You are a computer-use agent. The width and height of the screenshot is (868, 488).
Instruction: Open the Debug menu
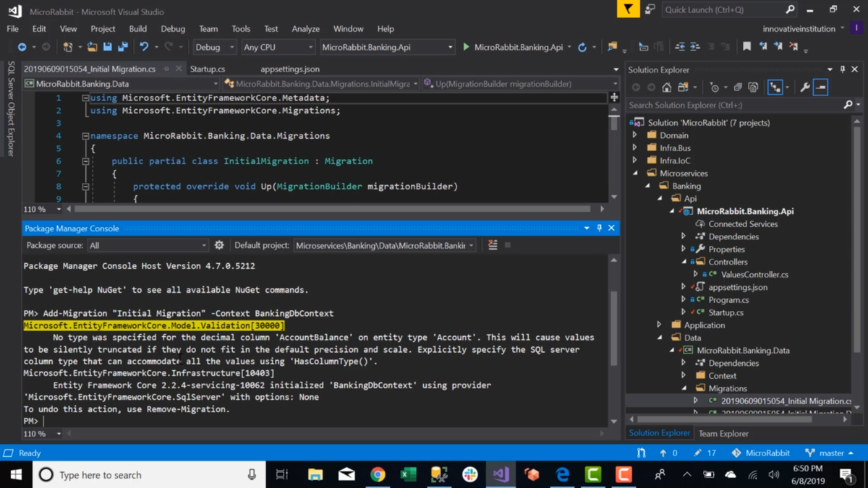(173, 29)
